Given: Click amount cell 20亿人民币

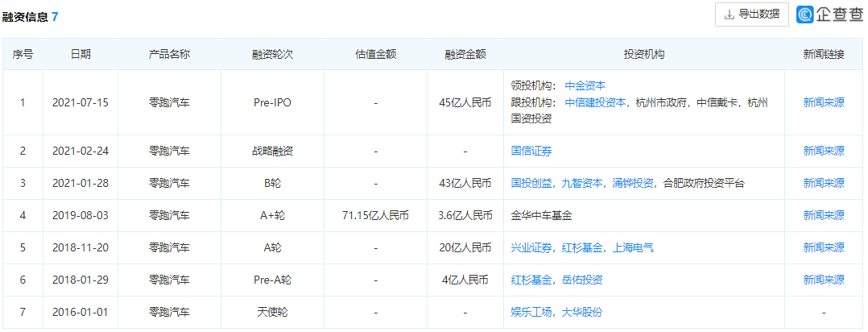Looking at the screenshot, I should point(465,247).
